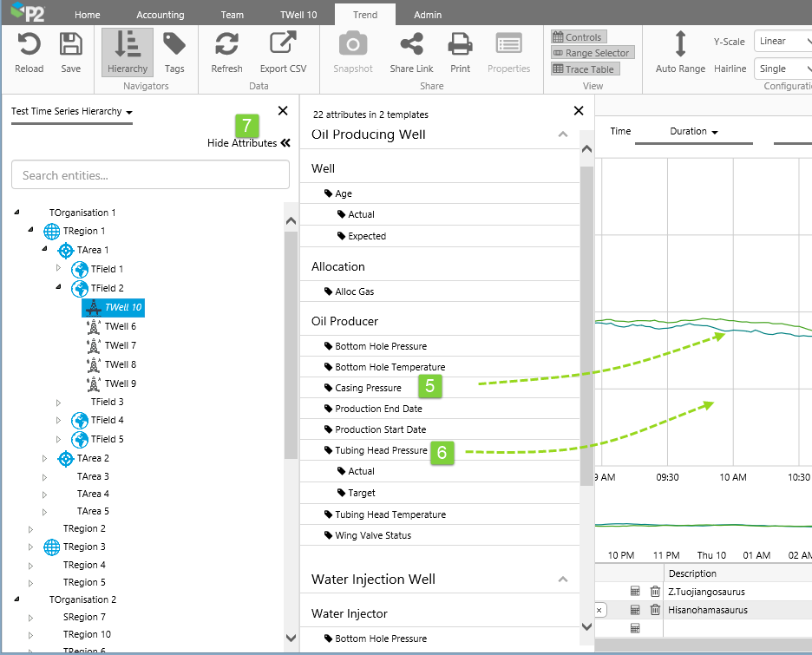The height and width of the screenshot is (655, 812).
Task: Switch to the Accounting tab
Action: point(160,15)
